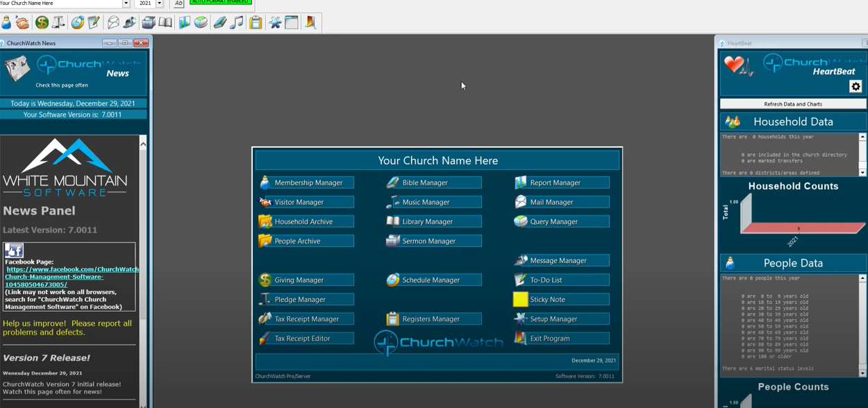This screenshot has height=408, width=868.
Task: Open archive via the file cabinet toolbar icon
Action: [149, 23]
